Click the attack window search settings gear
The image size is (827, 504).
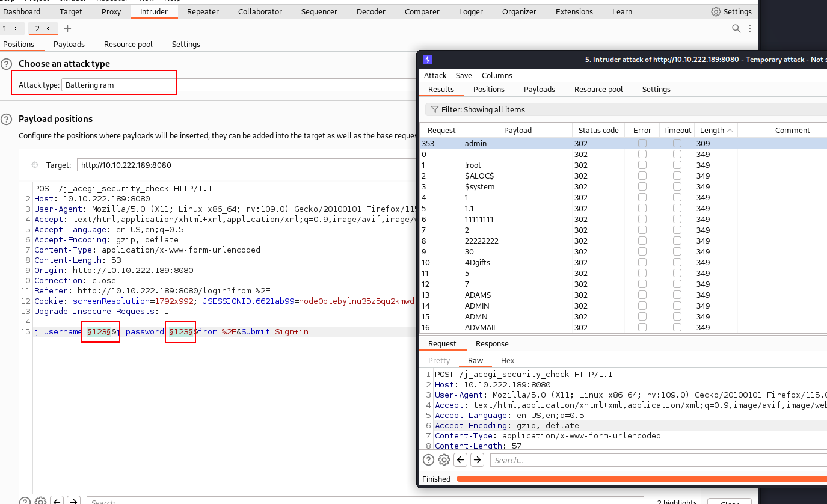(444, 460)
